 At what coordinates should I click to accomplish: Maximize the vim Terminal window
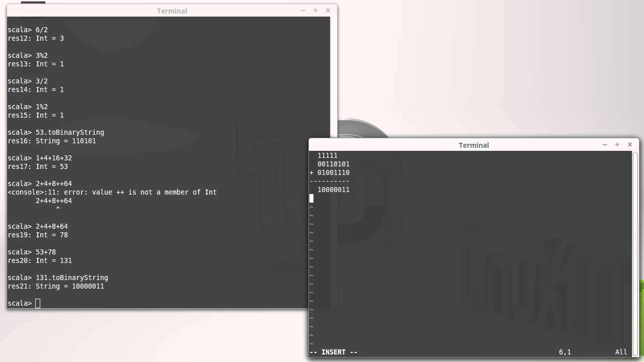(617, 144)
